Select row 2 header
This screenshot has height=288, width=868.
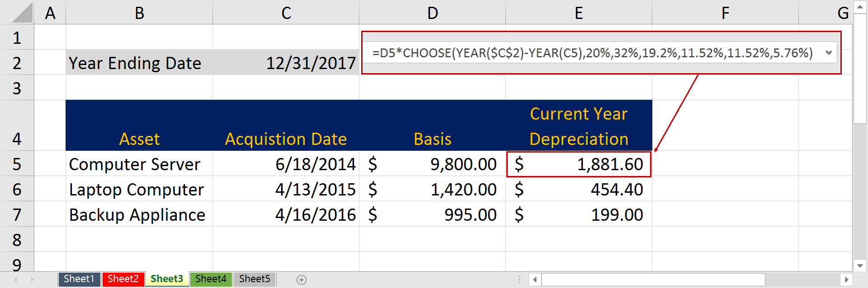pyautogui.click(x=17, y=63)
